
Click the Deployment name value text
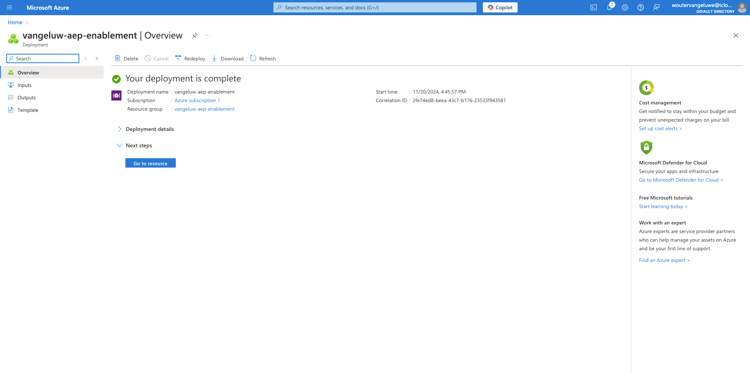204,92
